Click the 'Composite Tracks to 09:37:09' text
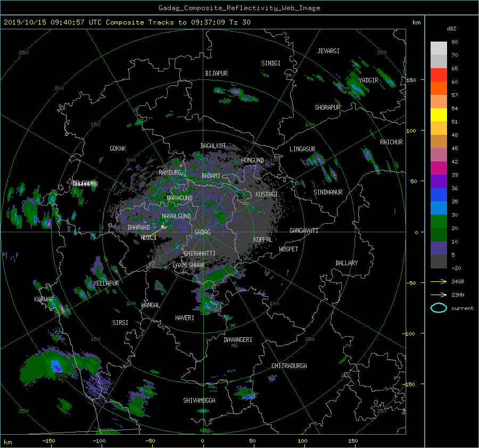The width and height of the screenshot is (479, 448). 166,22
